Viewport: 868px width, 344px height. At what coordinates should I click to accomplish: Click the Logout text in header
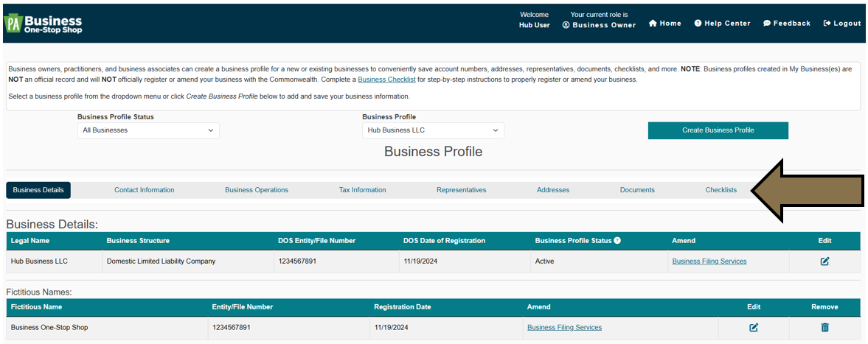[847, 24]
